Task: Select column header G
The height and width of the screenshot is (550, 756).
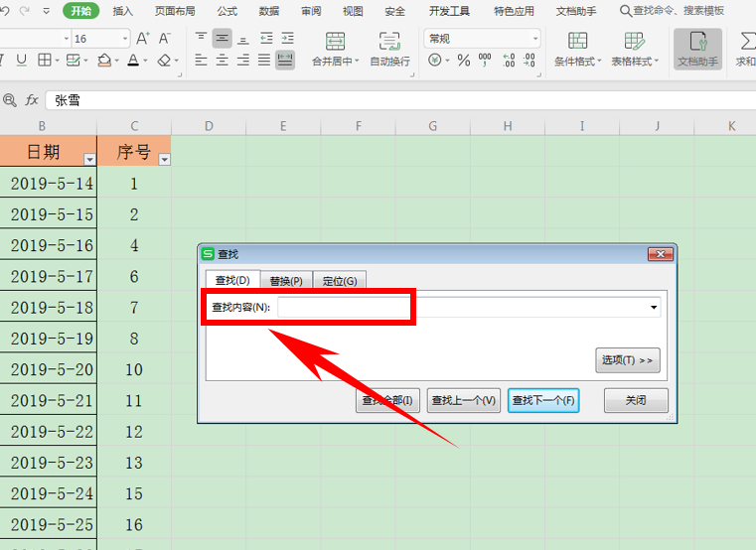Action: click(x=433, y=126)
